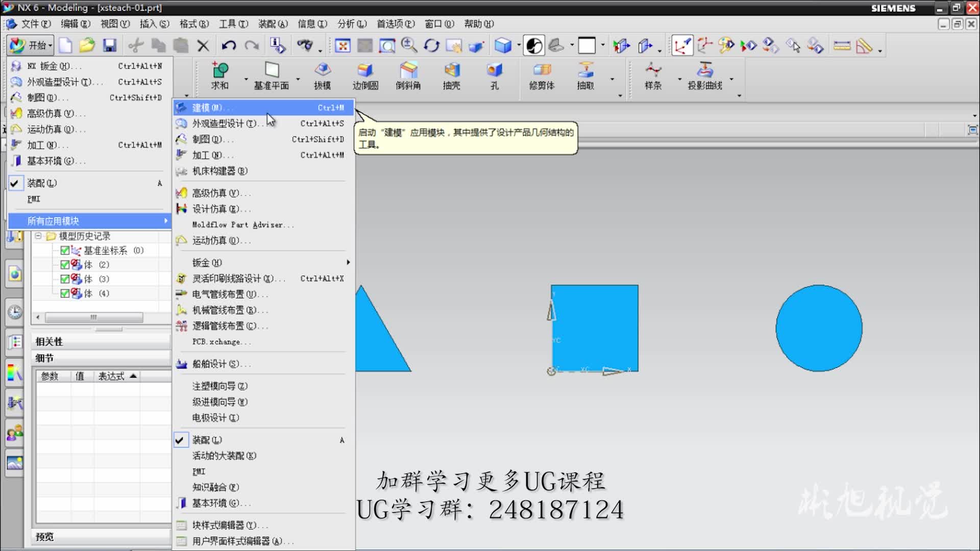Select the 抽壳 shell tool icon
Image resolution: width=980 pixels, height=551 pixels.
click(451, 70)
